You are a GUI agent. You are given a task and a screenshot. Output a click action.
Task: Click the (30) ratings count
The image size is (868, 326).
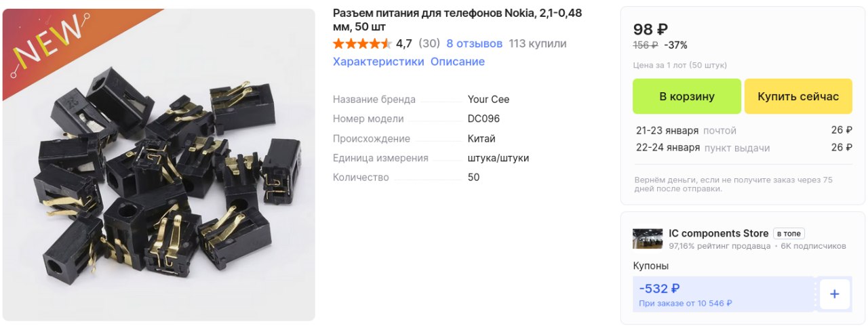click(429, 44)
